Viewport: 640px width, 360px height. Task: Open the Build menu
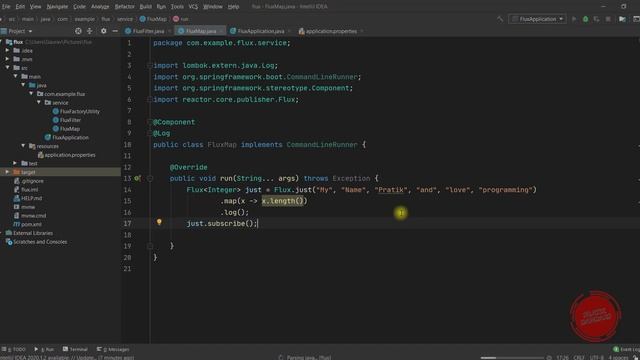coord(145,7)
